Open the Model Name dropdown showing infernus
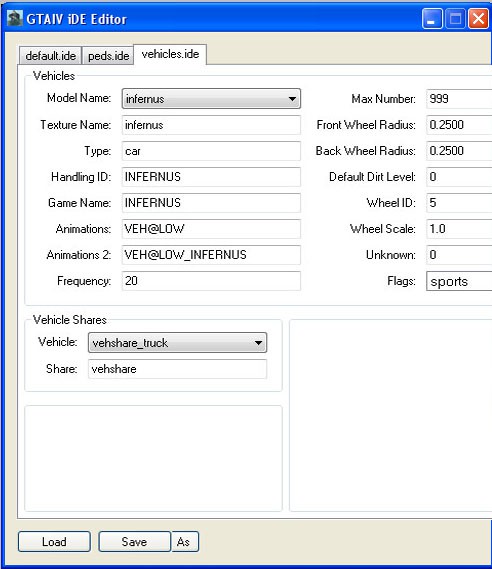Viewport: 492px width, 569px height. pyautogui.click(x=211, y=99)
